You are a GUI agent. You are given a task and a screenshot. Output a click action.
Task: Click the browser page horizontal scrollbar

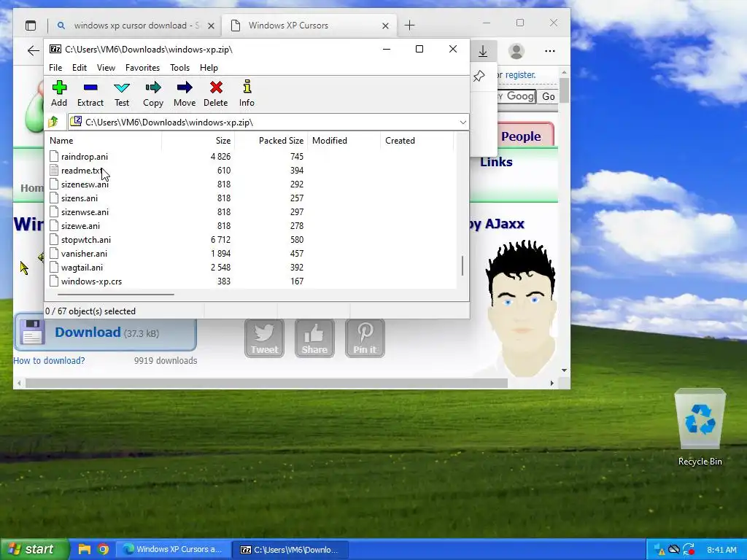tap(267, 383)
